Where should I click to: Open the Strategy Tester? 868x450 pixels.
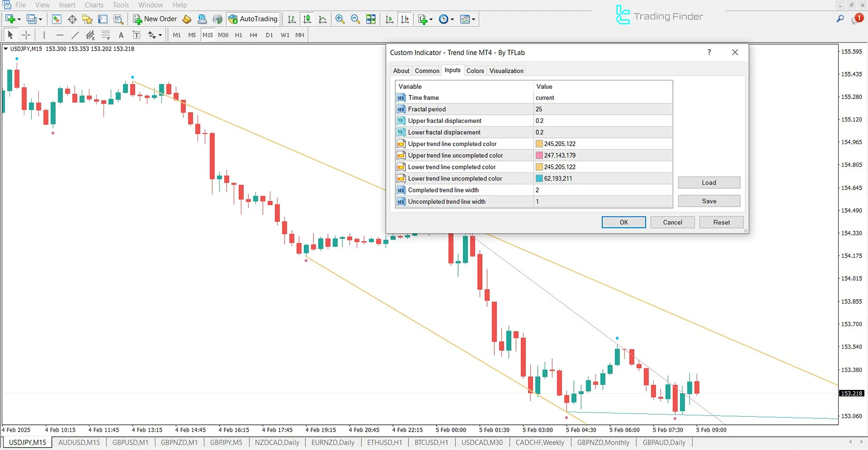pos(118,19)
